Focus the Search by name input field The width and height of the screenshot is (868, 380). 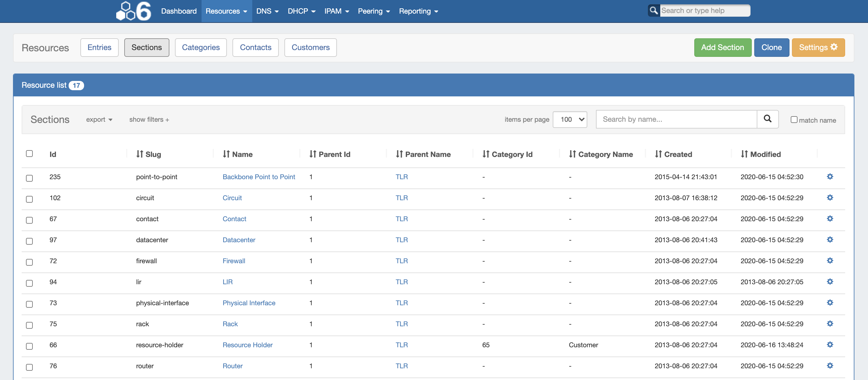tap(676, 119)
